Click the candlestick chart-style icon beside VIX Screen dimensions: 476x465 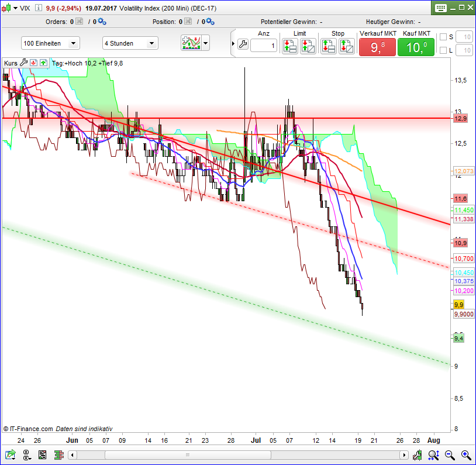[x=6, y=8]
